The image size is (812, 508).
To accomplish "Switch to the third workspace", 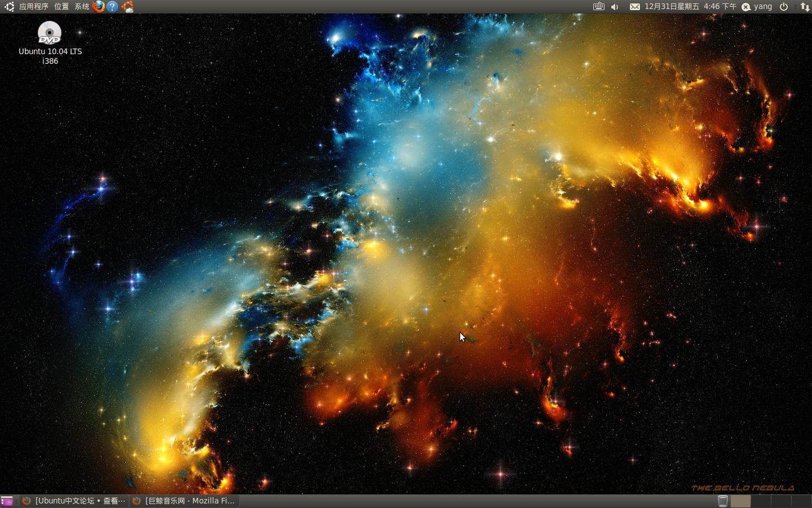I will coord(781,501).
